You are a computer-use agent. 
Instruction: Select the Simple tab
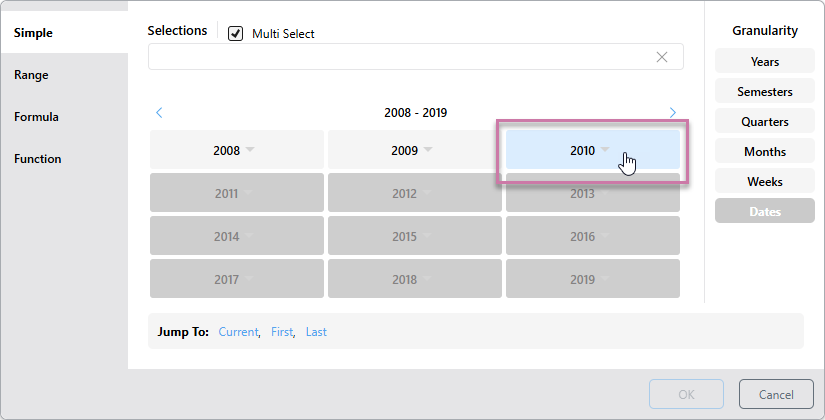(33, 33)
